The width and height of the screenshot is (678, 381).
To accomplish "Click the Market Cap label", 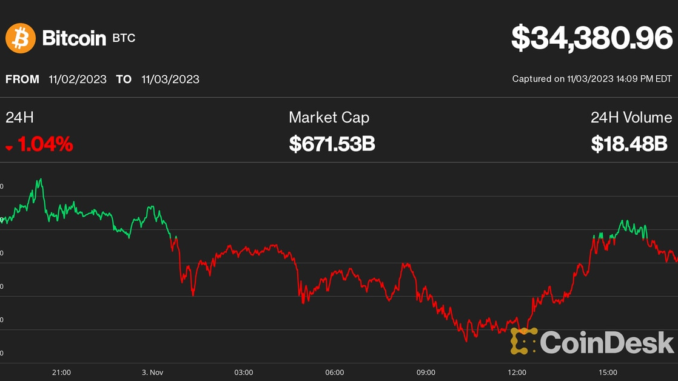I will [x=329, y=118].
